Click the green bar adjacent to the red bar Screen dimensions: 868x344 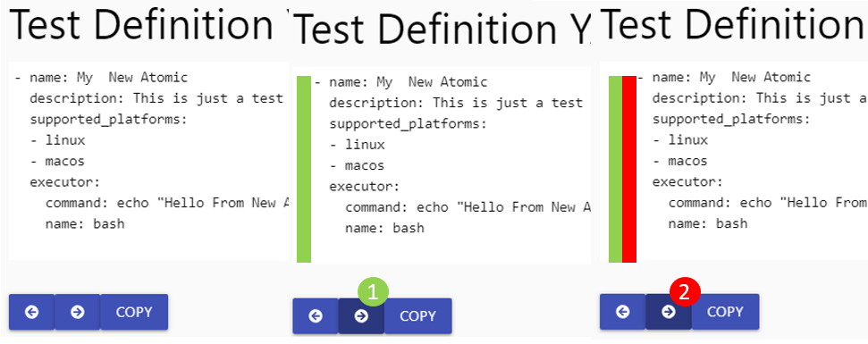(616, 169)
